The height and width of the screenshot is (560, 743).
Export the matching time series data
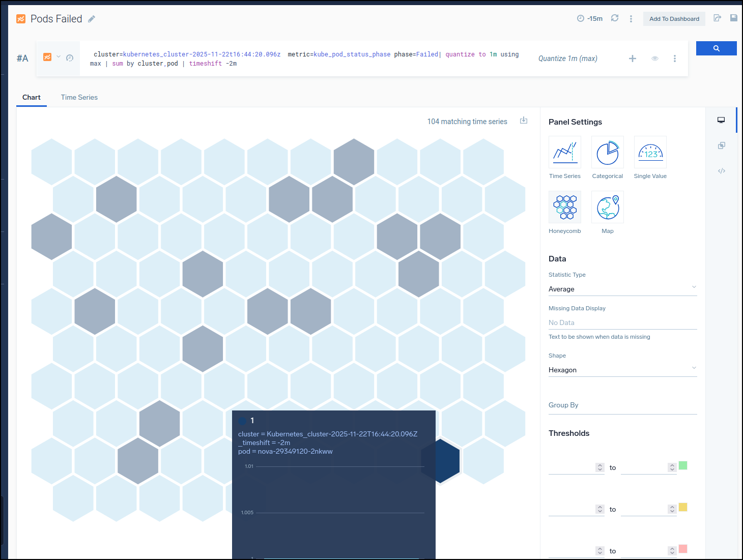(x=524, y=121)
